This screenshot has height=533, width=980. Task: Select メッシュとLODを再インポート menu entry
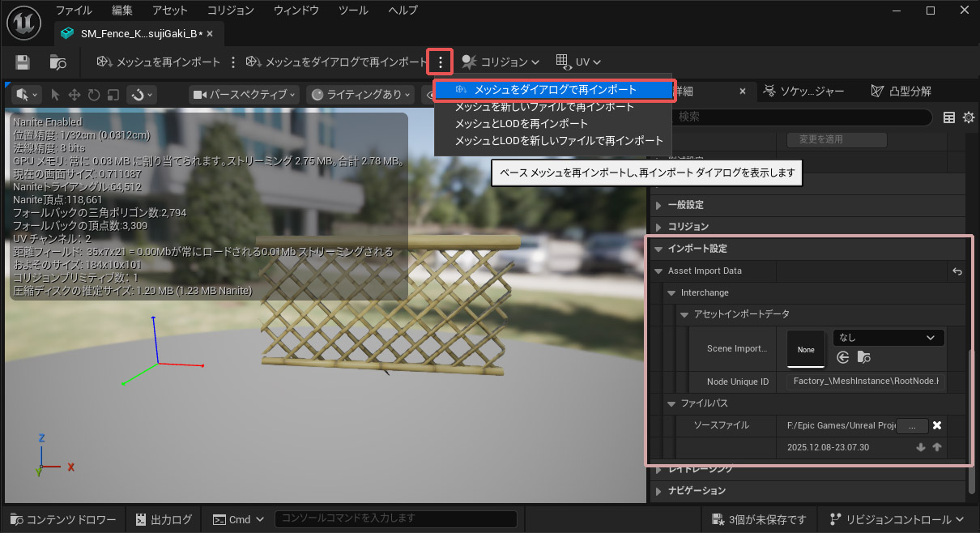(521, 124)
